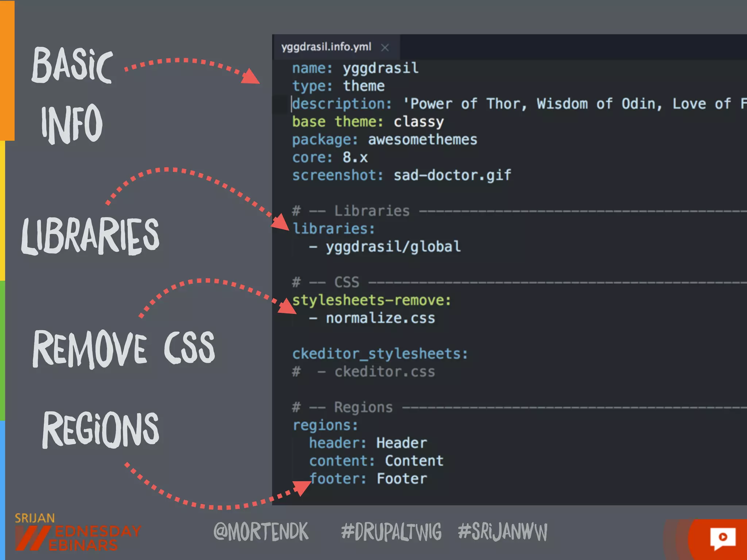
Task: Click the 'regions:' key line
Action: point(325,425)
